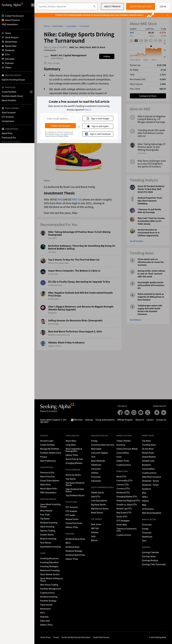Open Instagram icon in the footer
Screen dimensions: 172x644
tap(134, 412)
